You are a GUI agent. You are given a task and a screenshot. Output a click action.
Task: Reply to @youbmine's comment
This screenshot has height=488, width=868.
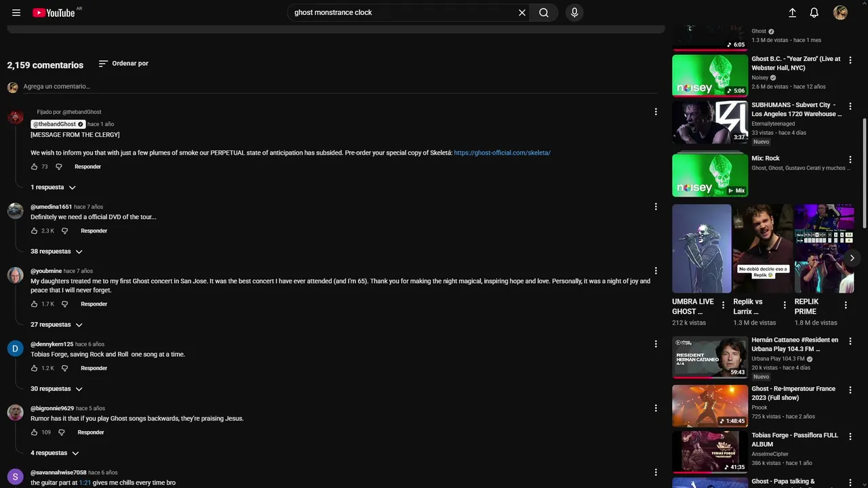click(x=94, y=304)
